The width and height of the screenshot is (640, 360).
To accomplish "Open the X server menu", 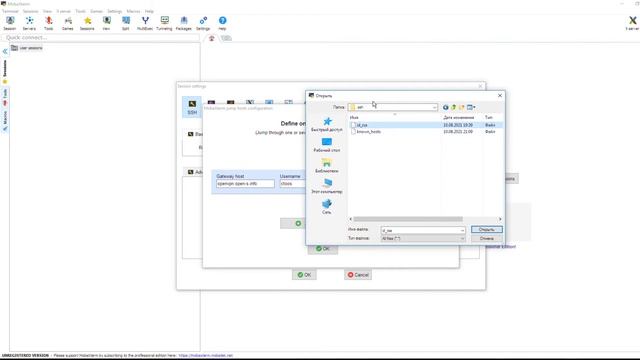I will [64, 11].
